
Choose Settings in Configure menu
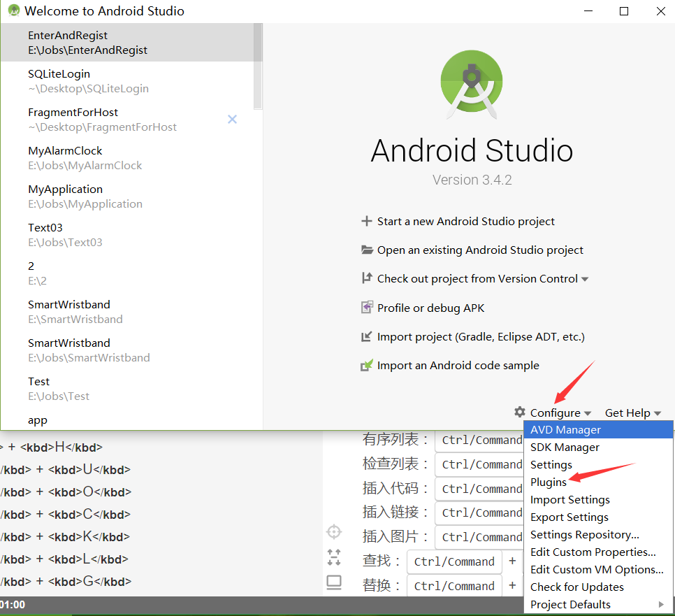click(x=598, y=465)
